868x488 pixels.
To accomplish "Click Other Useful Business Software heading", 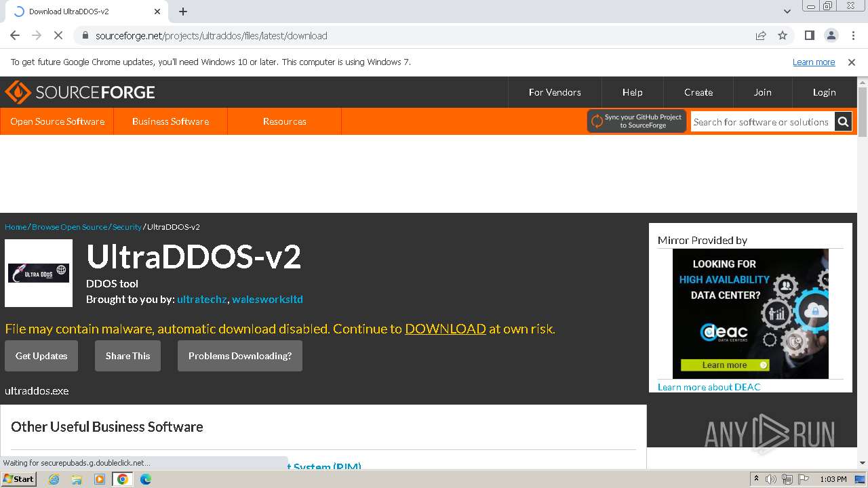I will click(x=107, y=426).
